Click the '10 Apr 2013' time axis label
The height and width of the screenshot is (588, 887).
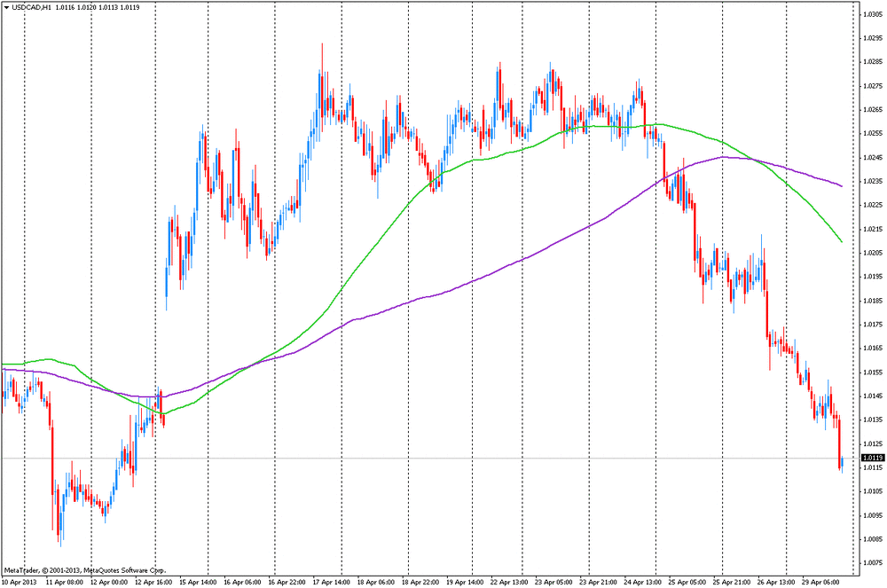click(20, 582)
